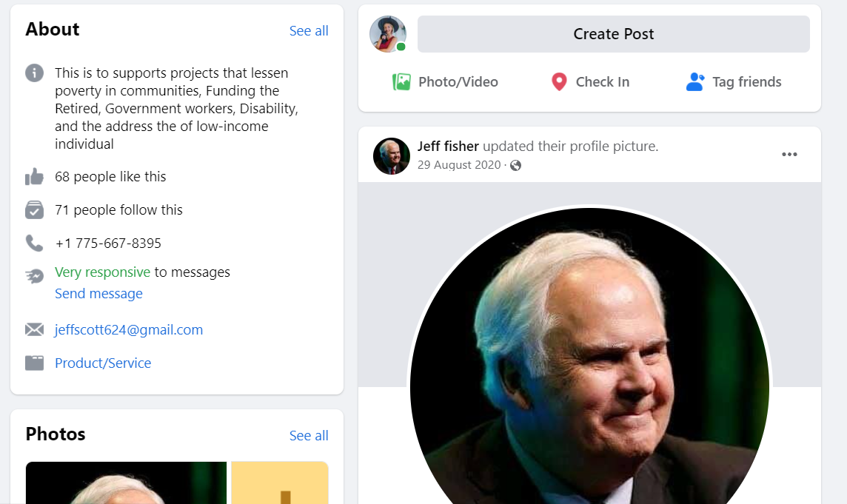Click the email envelope icon
The image size is (847, 504).
(x=34, y=330)
